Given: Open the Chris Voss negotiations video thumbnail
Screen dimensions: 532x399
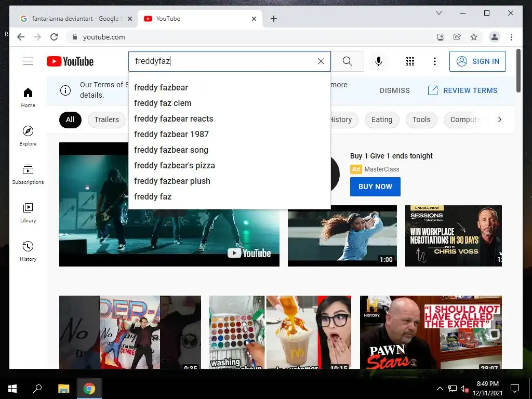Looking at the screenshot, I should point(453,236).
